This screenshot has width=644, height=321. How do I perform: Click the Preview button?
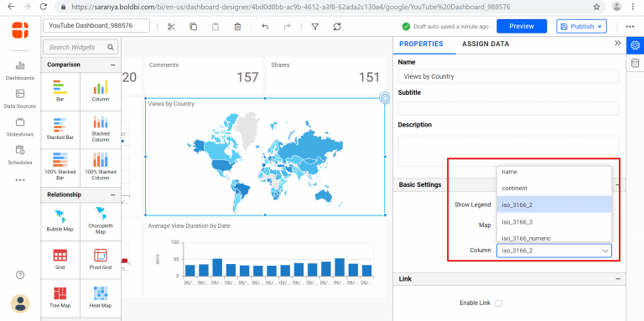pyautogui.click(x=522, y=26)
